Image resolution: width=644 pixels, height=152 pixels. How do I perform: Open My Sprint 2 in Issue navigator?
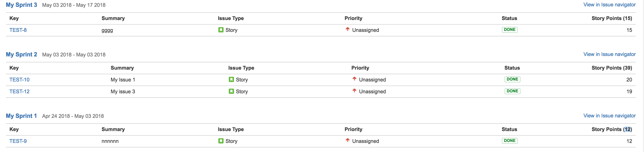tap(609, 54)
